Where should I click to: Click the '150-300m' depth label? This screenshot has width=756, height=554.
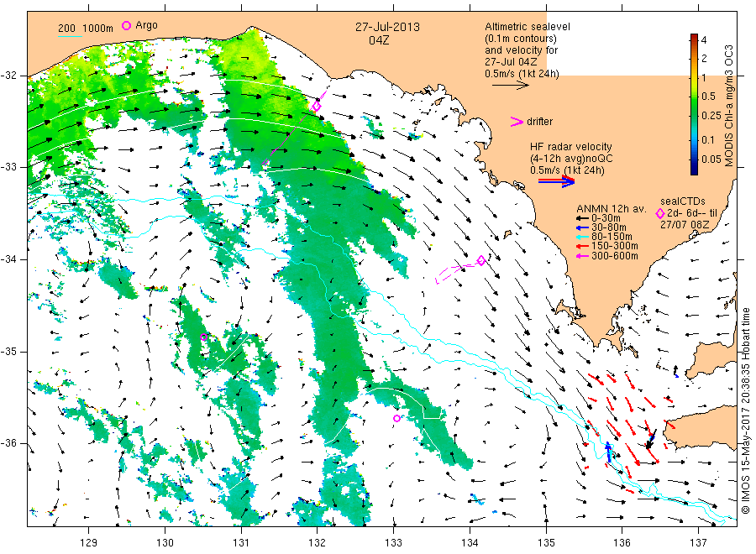615,247
